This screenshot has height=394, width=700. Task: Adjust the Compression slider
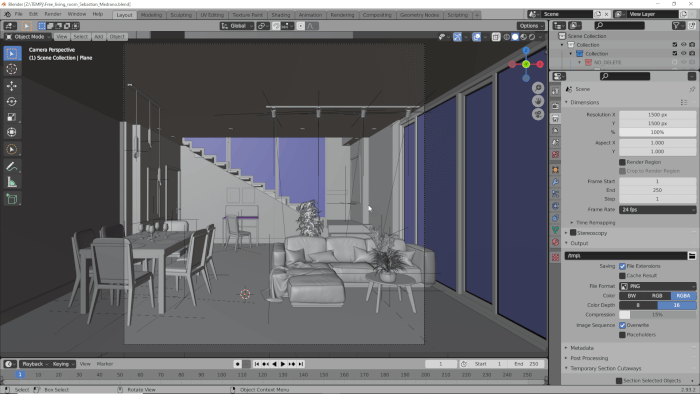click(x=658, y=315)
